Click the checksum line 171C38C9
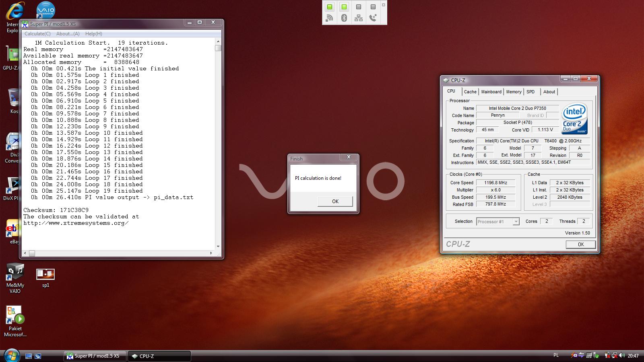This screenshot has height=362, width=644. coord(56,210)
